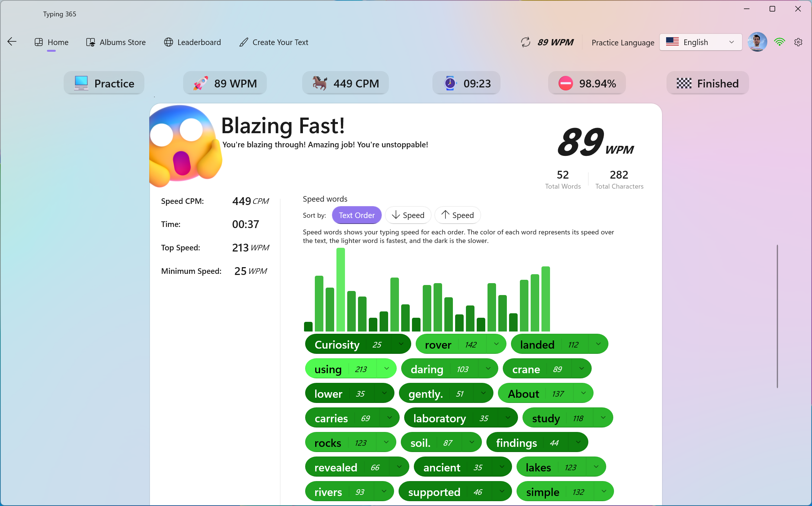Click the stopwatch icon next to 09:23
This screenshot has width=812, height=506.
tap(450, 83)
